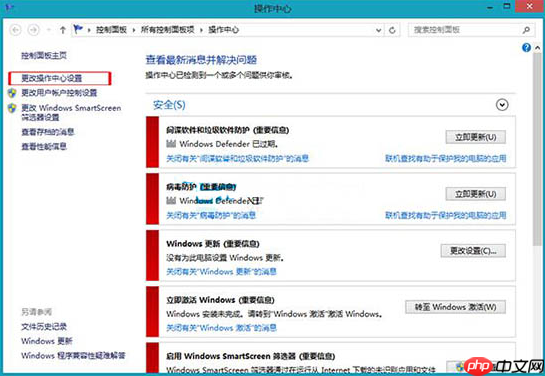Click the Forward navigation arrow
This screenshot has height=376, width=545.
click(34, 30)
